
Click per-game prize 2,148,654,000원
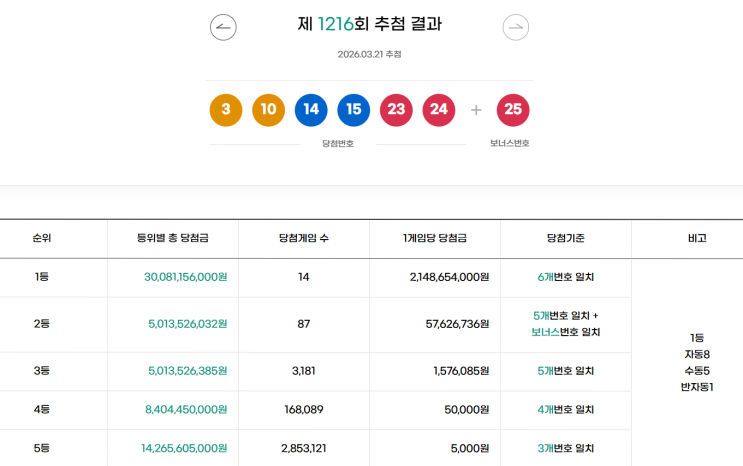pyautogui.click(x=450, y=277)
